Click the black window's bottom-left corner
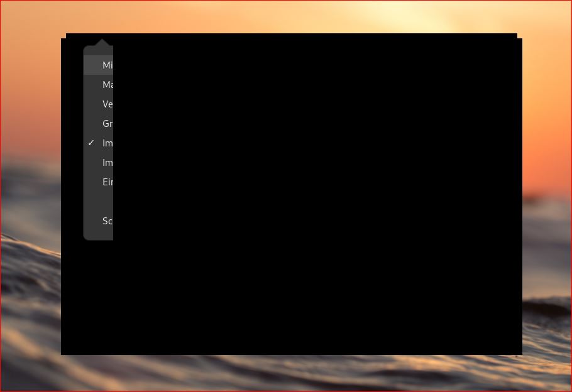Image resolution: width=572 pixels, height=392 pixels. (63, 352)
